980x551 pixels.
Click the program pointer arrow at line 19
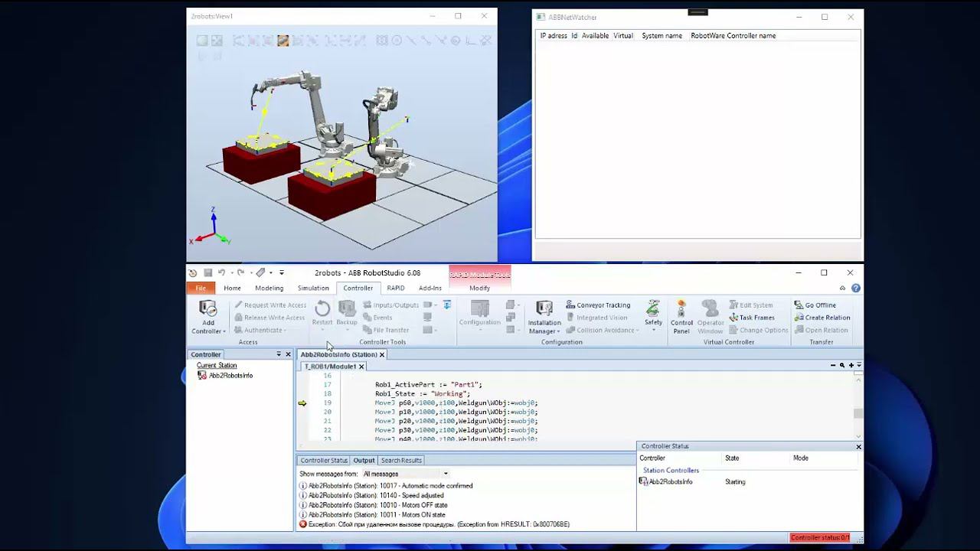[x=302, y=403]
